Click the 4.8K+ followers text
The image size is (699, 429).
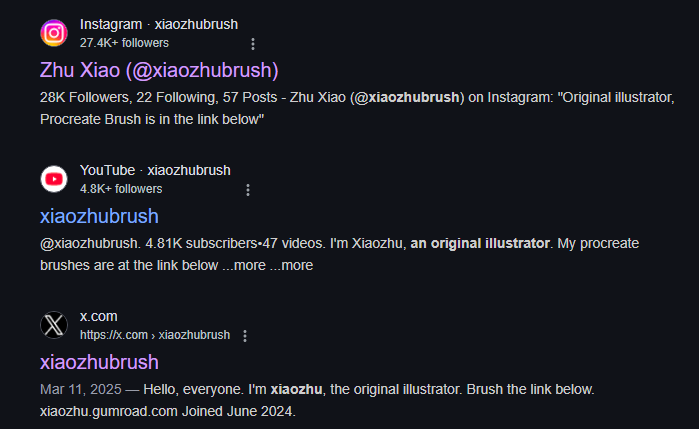[121, 189]
